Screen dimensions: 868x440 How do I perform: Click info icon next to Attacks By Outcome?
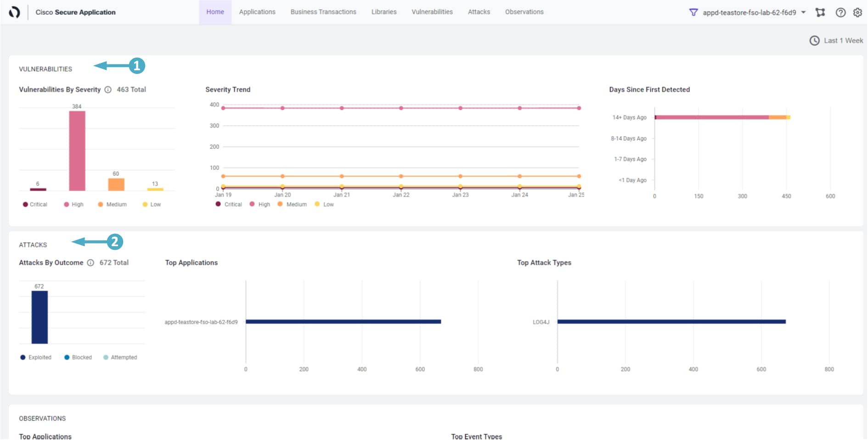pyautogui.click(x=90, y=263)
